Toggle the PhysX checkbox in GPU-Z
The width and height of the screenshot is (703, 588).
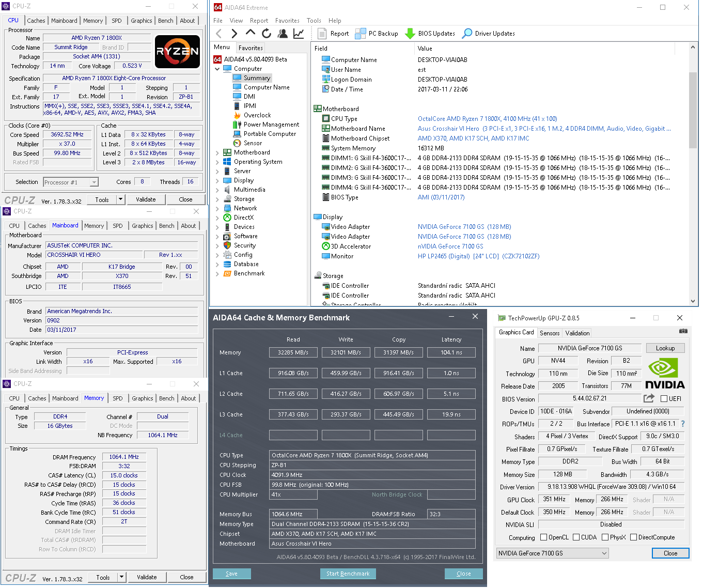click(x=605, y=537)
